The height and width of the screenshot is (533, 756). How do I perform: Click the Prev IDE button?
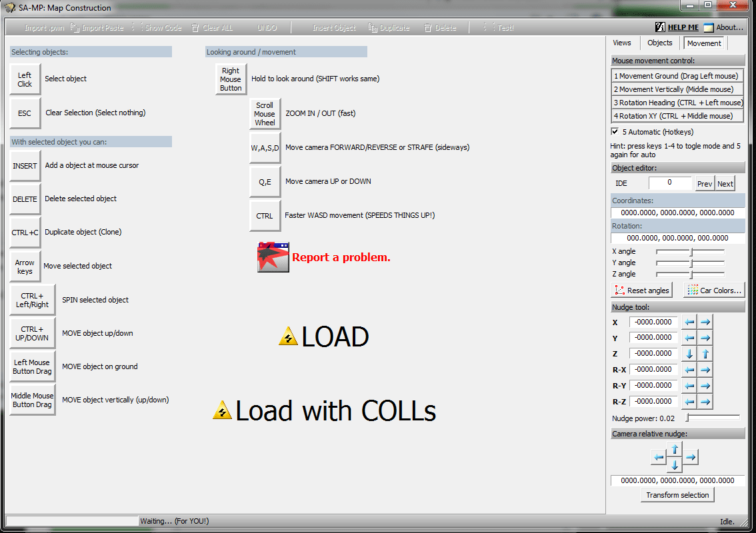point(705,184)
